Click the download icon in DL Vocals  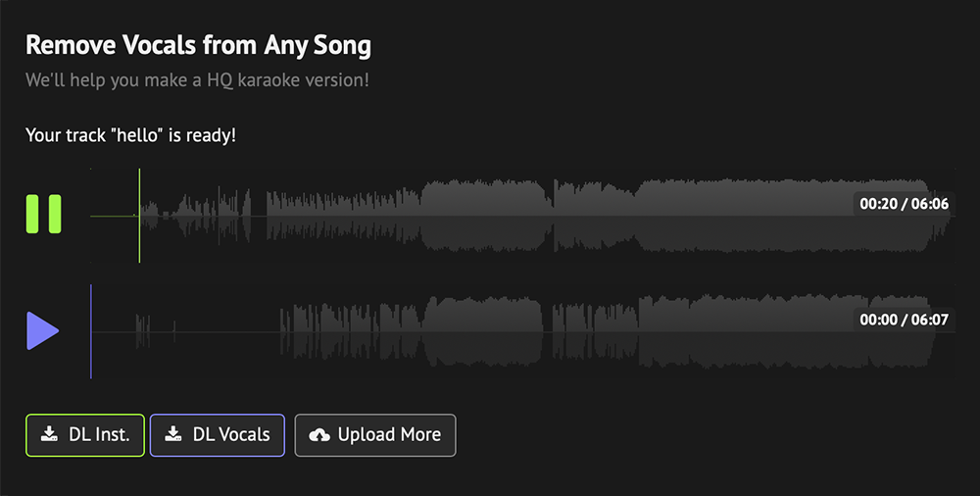click(x=172, y=434)
